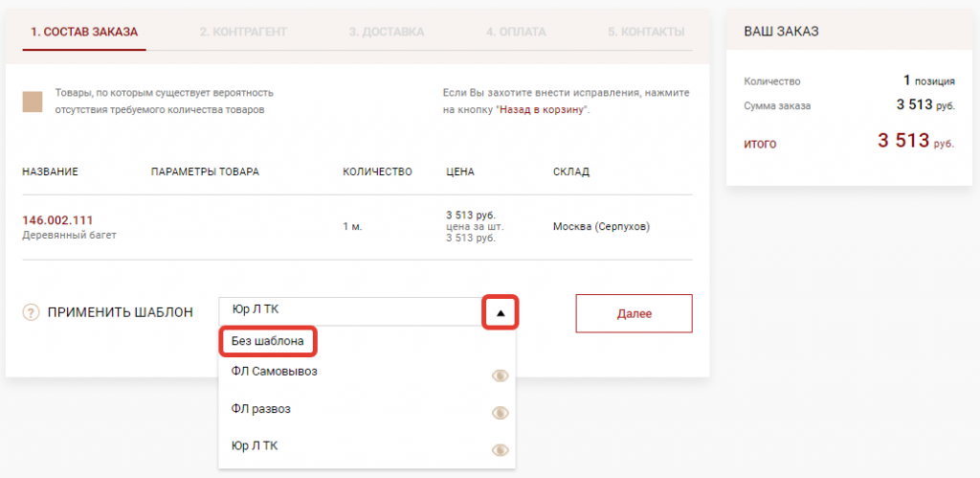Click the template combo box field showing selected value
The height and width of the screenshot is (478, 980).
(352, 310)
